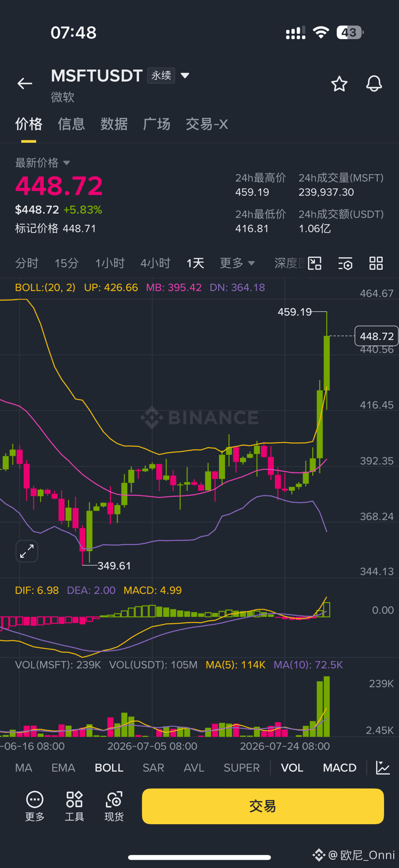Image resolution: width=399 pixels, height=868 pixels.
Task: Toggle the EMA indicator
Action: pos(63,768)
